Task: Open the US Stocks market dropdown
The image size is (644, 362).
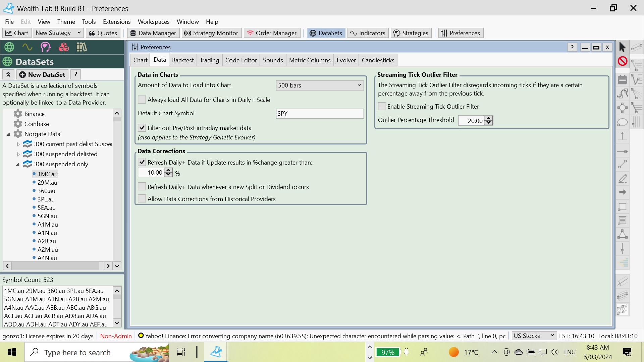Action: [x=534, y=336]
